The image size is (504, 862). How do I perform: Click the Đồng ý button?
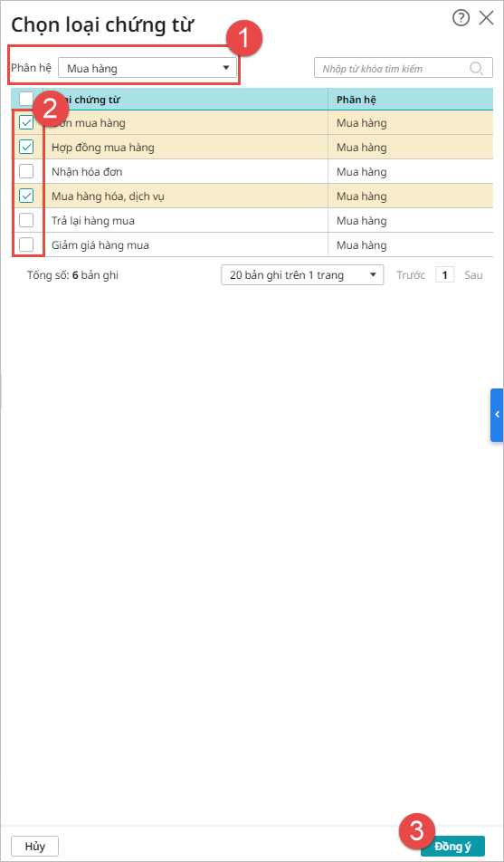(452, 846)
